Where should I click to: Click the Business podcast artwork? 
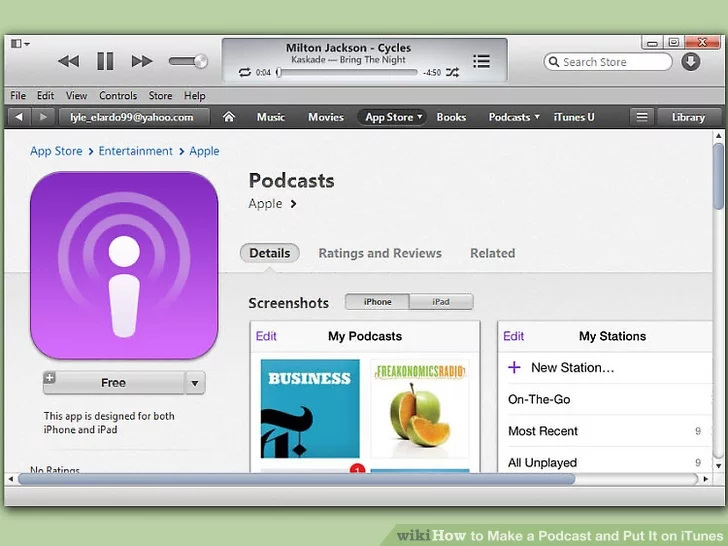310,409
